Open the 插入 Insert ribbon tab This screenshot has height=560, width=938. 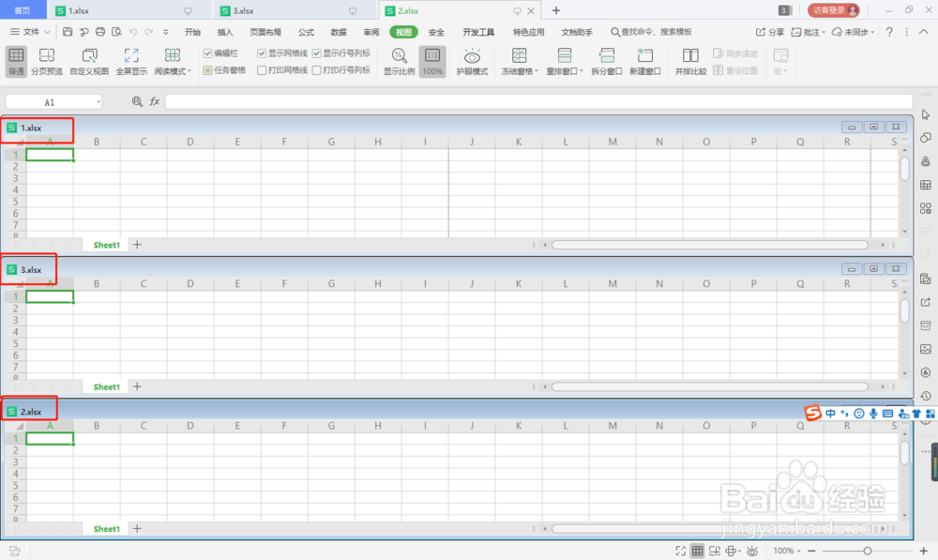225,32
